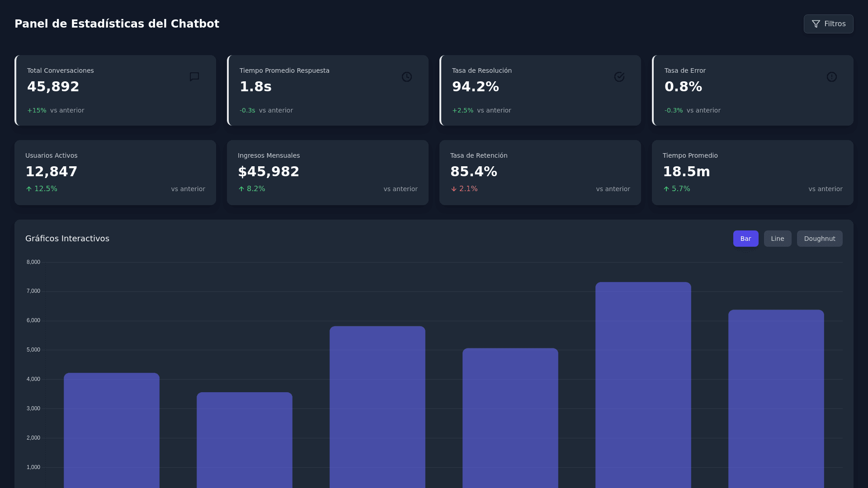This screenshot has height=488, width=868.
Task: Click the chat bubble icon in Total Conversaciones
Action: point(194,77)
